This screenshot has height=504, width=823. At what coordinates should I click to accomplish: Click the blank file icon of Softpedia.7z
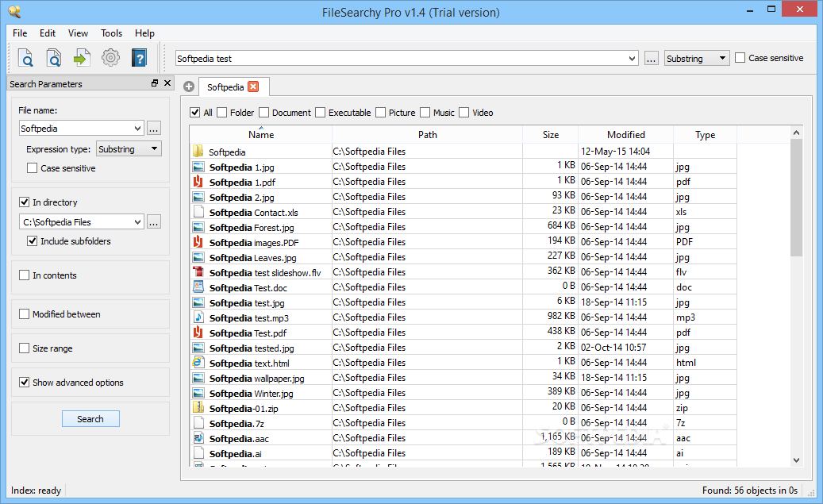coord(198,422)
